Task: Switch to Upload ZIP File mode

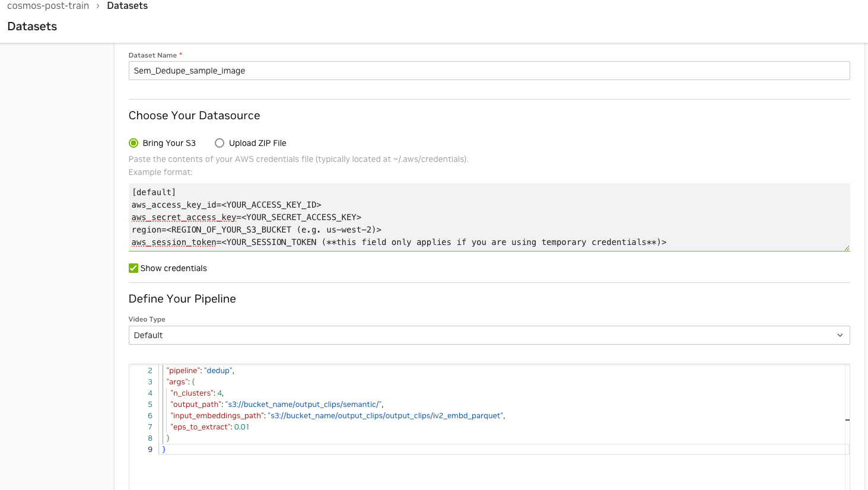Action: 220,143
